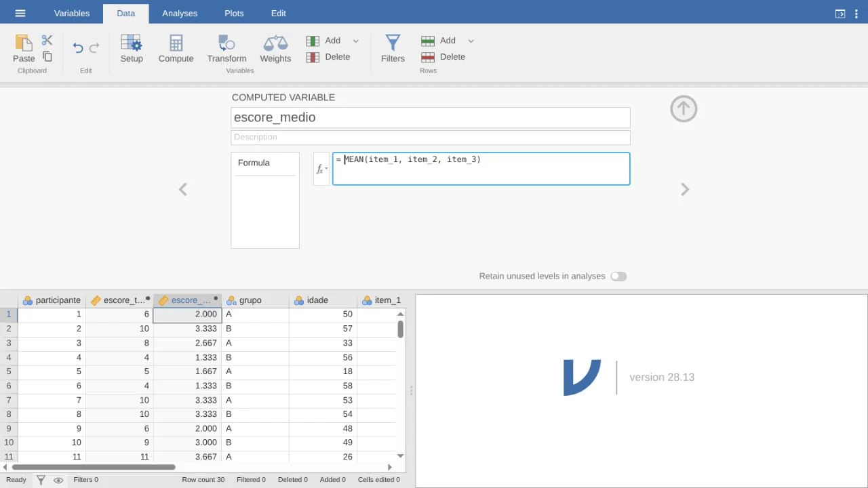Open the more options vertical dots
The width and height of the screenshot is (868, 488).
856,14
